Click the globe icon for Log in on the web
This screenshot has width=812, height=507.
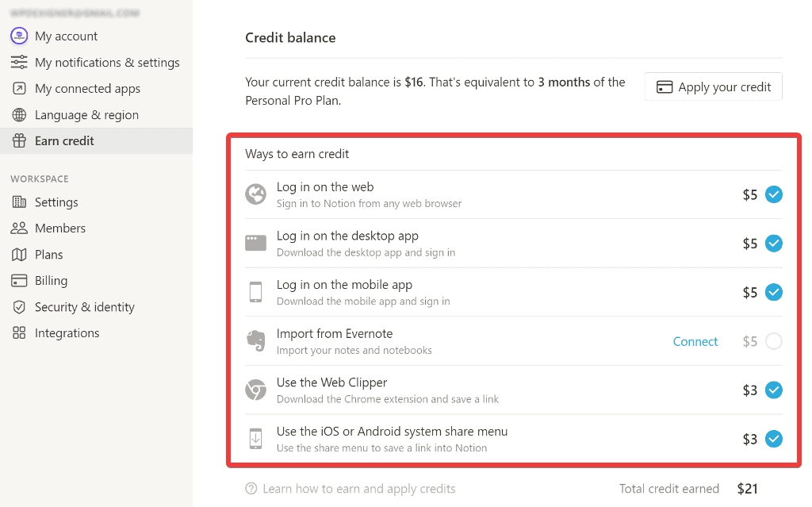click(255, 194)
